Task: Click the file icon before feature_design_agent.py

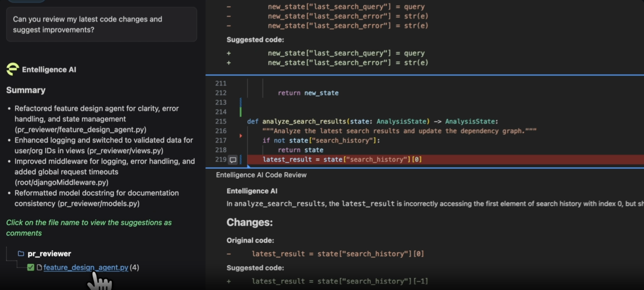Action: (39, 267)
